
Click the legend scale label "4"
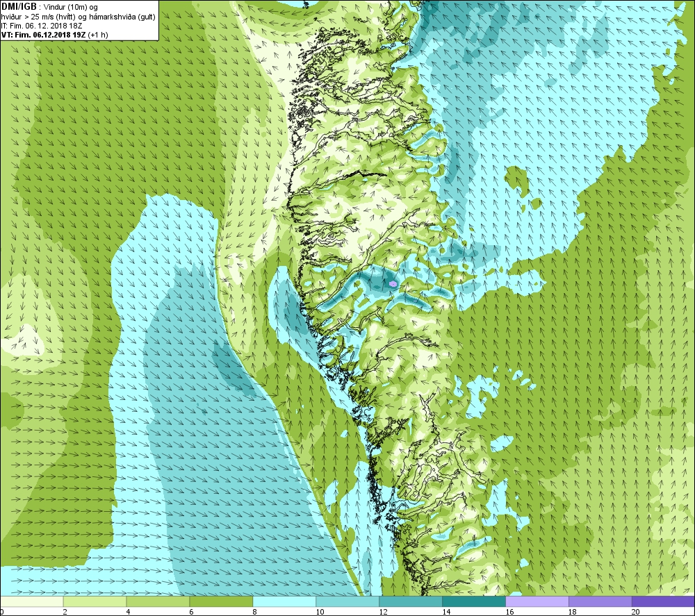128,612
